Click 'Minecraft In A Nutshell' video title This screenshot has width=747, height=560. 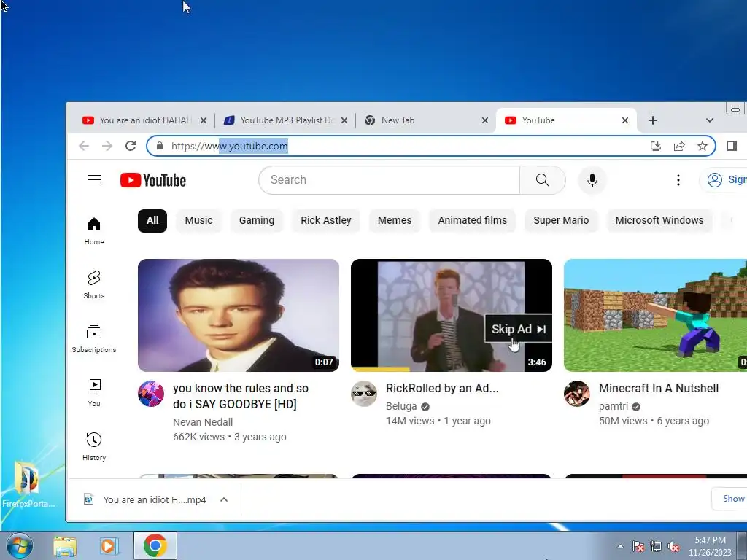[x=659, y=389]
